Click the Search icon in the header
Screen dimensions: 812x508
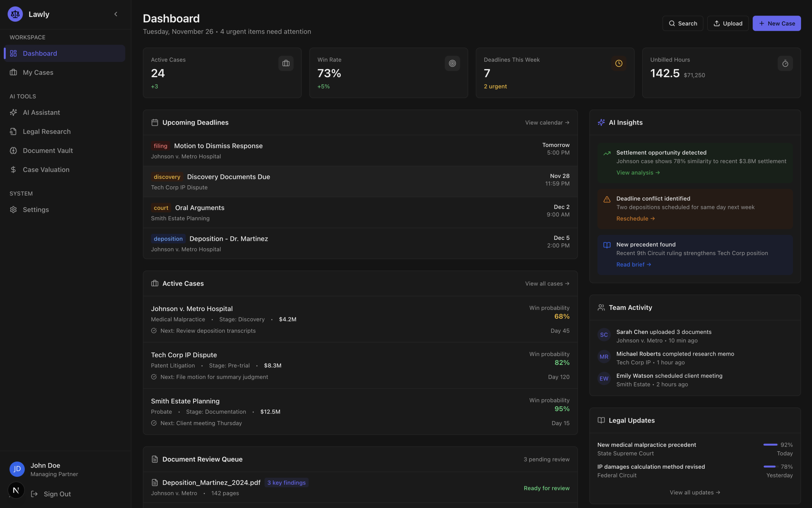[672, 23]
